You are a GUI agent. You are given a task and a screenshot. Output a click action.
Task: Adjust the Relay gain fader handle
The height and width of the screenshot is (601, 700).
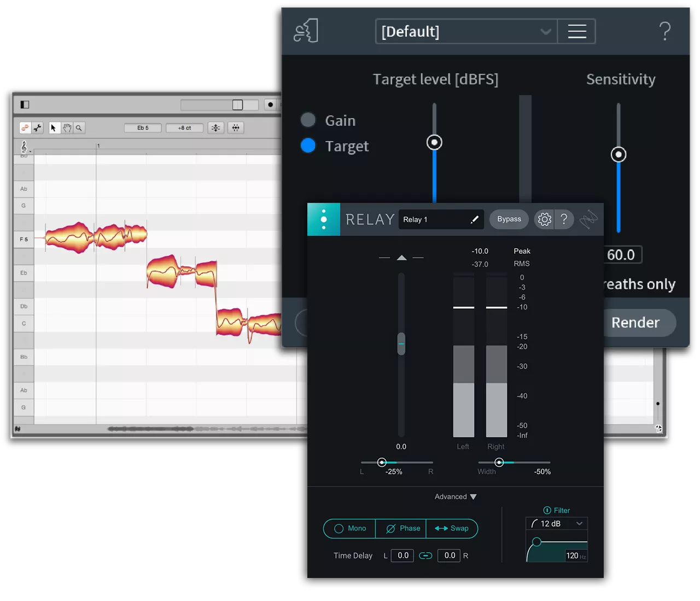[401, 344]
